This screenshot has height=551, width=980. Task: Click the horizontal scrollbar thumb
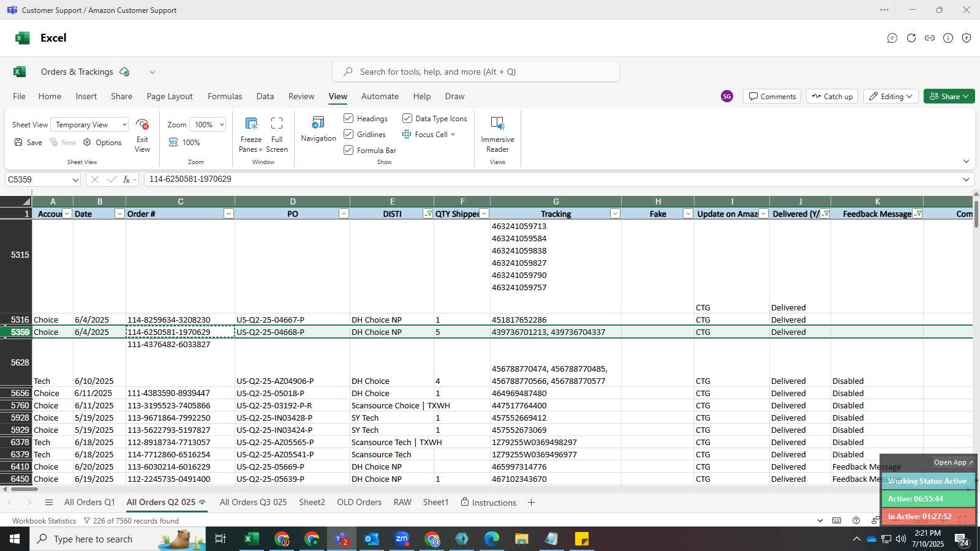[x=24, y=489]
